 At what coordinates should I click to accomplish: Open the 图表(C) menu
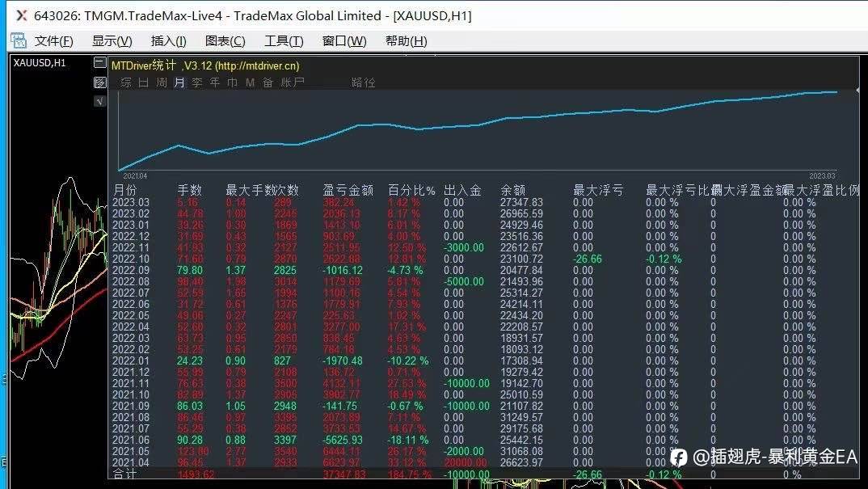click(225, 41)
